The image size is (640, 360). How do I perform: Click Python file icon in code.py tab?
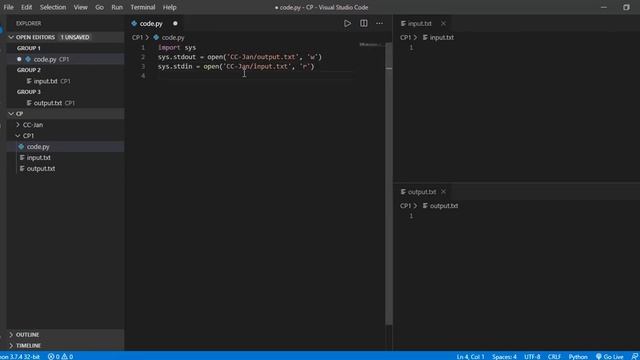134,24
